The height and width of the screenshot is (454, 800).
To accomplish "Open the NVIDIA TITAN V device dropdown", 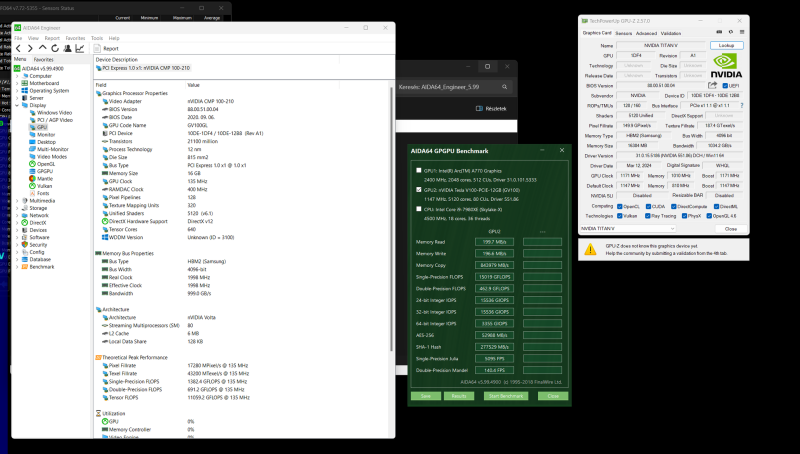I will click(628, 229).
